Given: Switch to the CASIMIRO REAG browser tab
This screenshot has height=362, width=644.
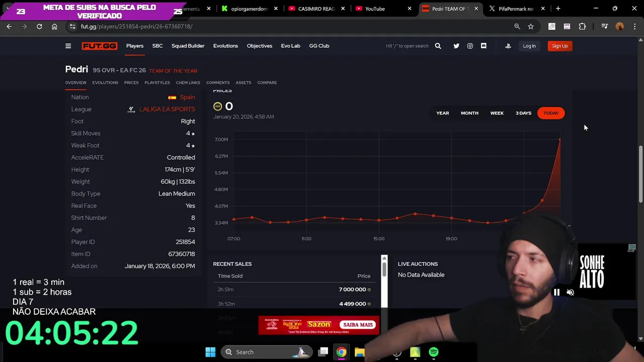Looking at the screenshot, I should (316, 9).
